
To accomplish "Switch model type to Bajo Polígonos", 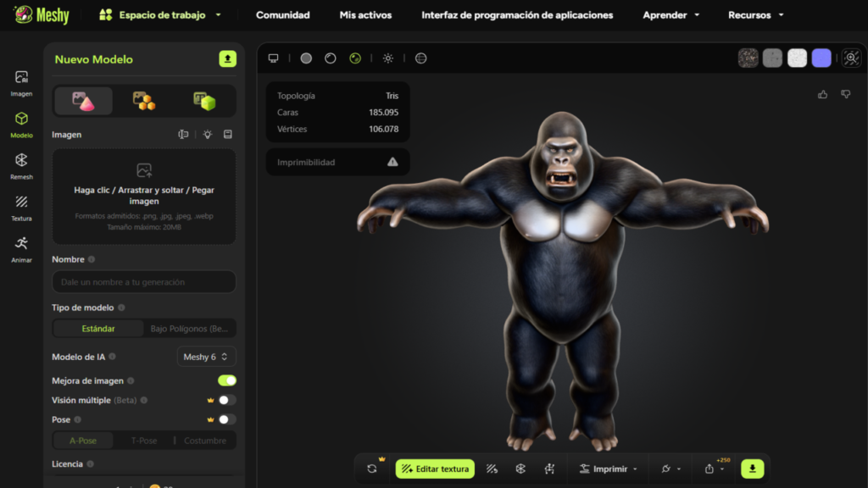I will (x=188, y=328).
